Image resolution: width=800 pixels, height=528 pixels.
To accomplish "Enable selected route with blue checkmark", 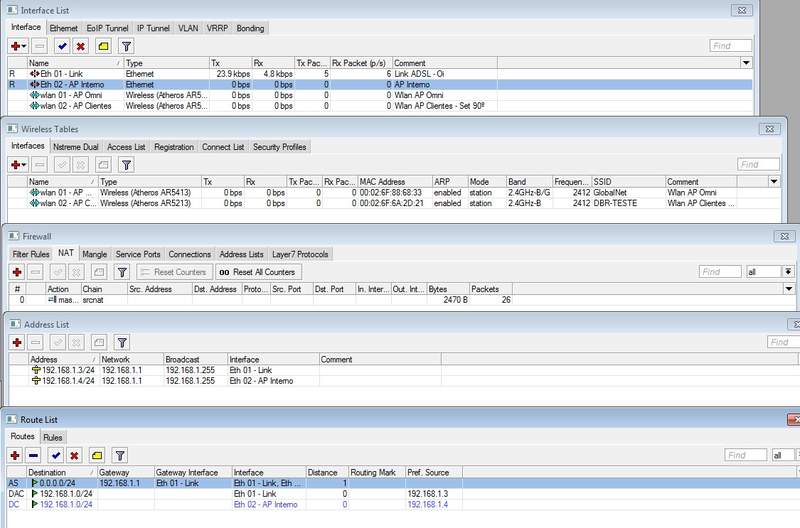I will pos(56,455).
